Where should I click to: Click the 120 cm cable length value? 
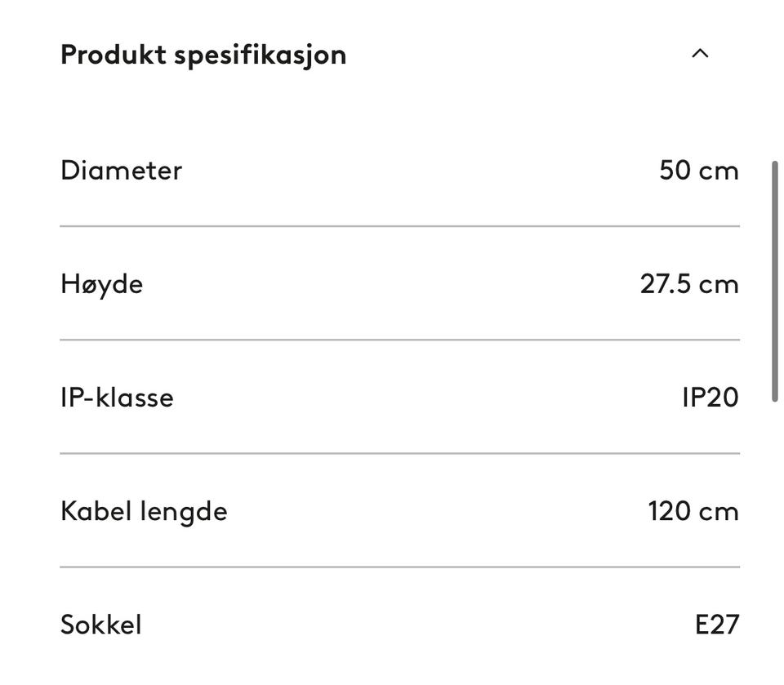click(x=693, y=511)
